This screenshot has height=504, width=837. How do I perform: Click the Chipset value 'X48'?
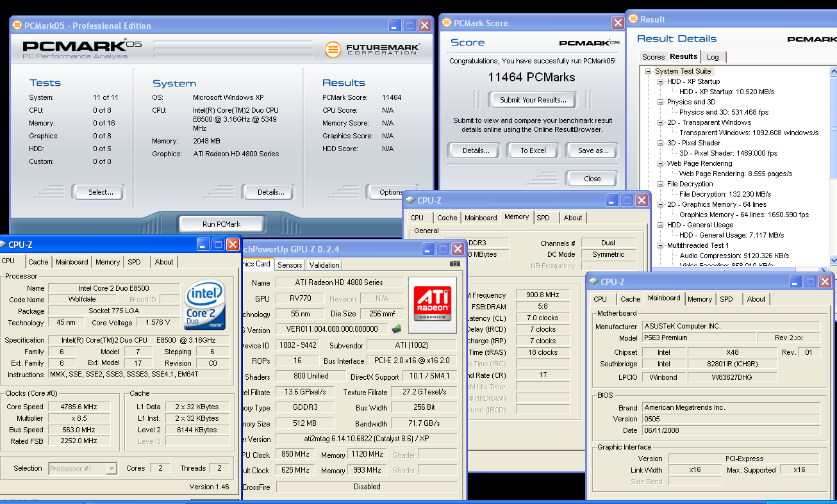point(731,352)
